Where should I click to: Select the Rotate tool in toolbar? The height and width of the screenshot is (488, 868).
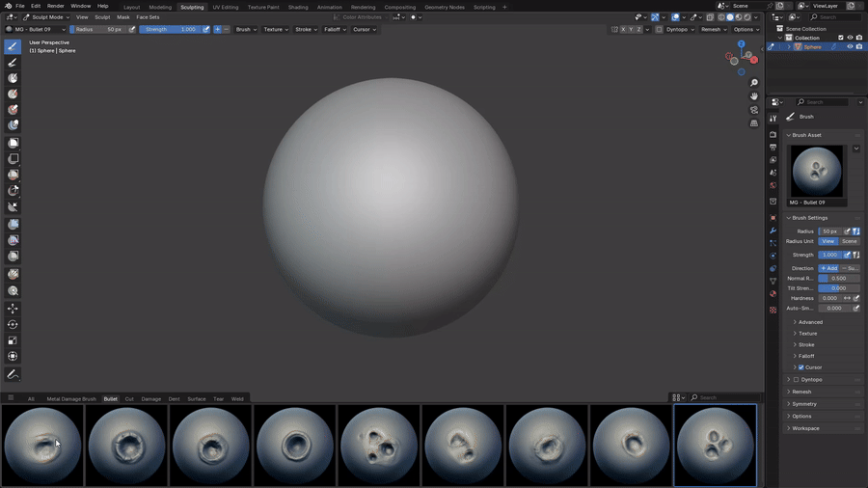[13, 325]
